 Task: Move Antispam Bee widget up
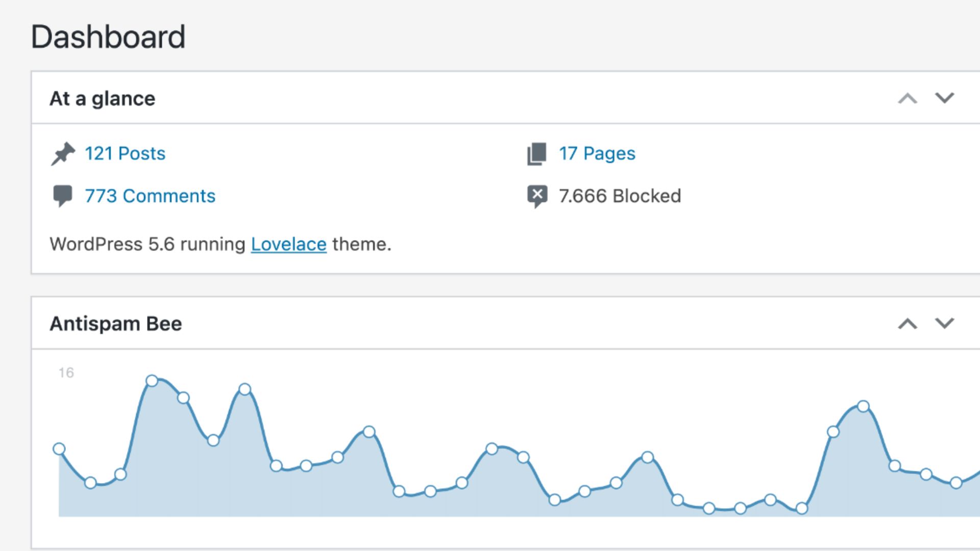908,323
